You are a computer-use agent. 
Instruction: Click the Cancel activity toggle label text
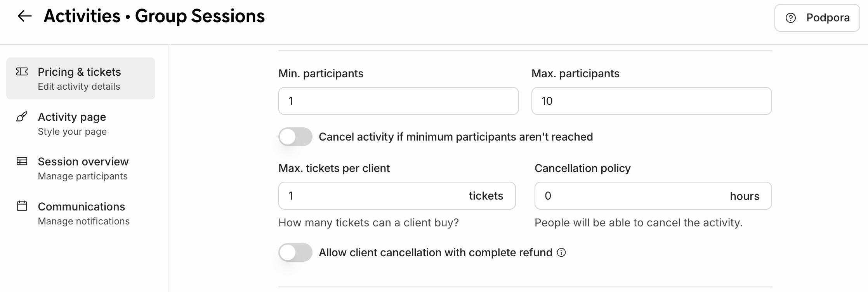pos(456,137)
